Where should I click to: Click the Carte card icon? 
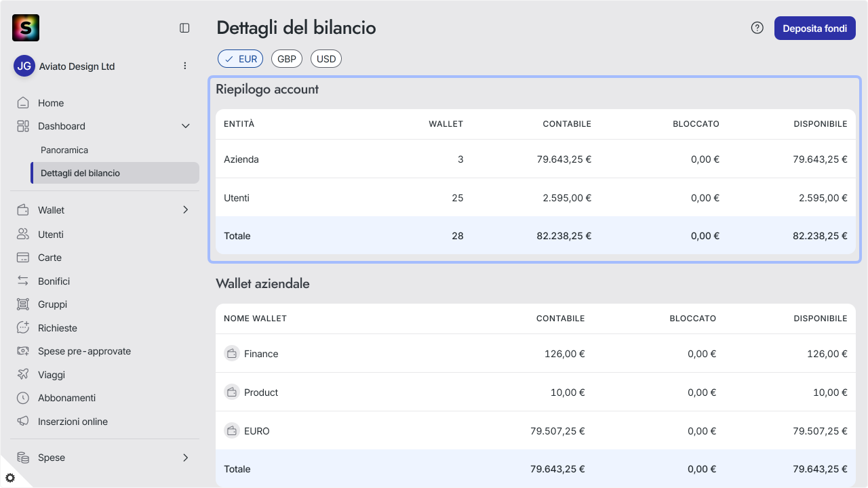tap(23, 258)
